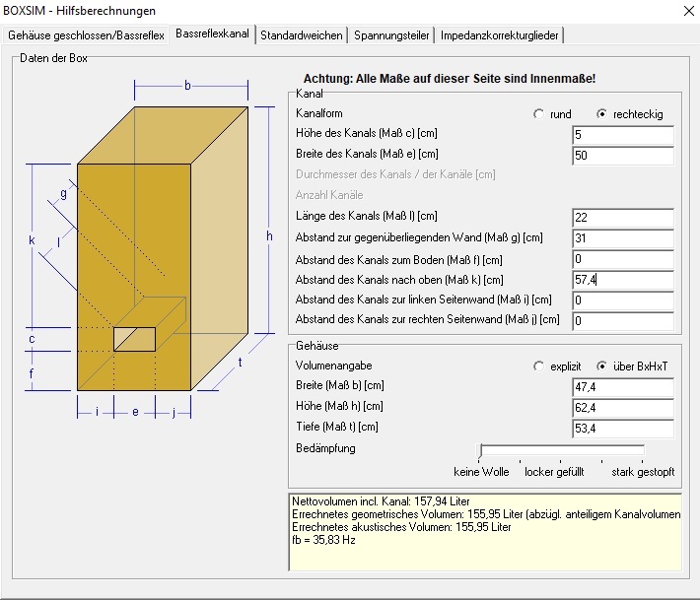Select the 'rechteckig' channel shape option
The image size is (700, 600).
601,114
